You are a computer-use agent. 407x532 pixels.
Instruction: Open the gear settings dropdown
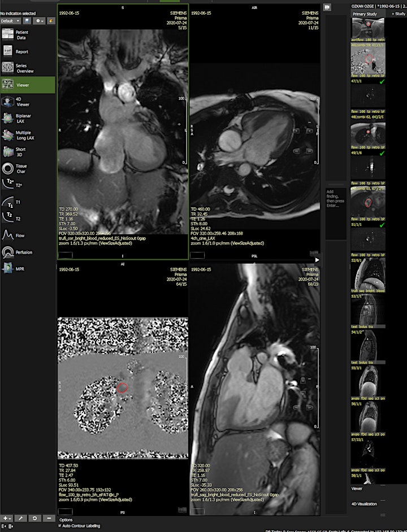tap(39, 21)
